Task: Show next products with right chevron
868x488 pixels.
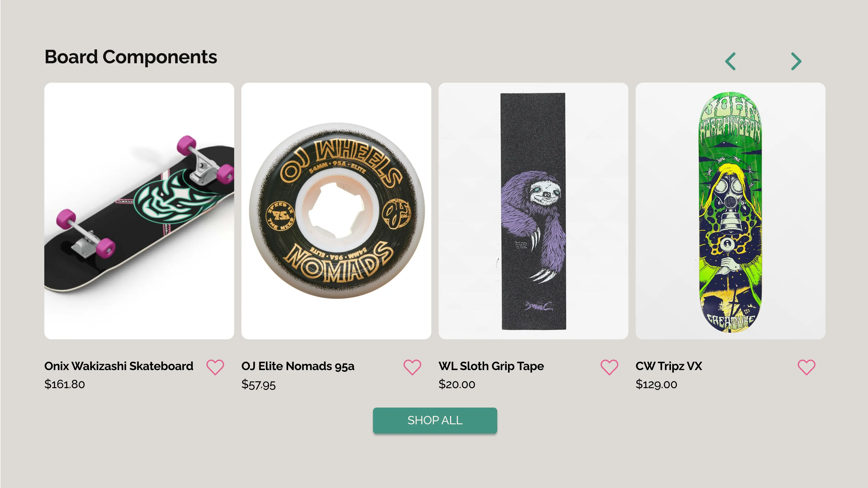Action: point(796,61)
